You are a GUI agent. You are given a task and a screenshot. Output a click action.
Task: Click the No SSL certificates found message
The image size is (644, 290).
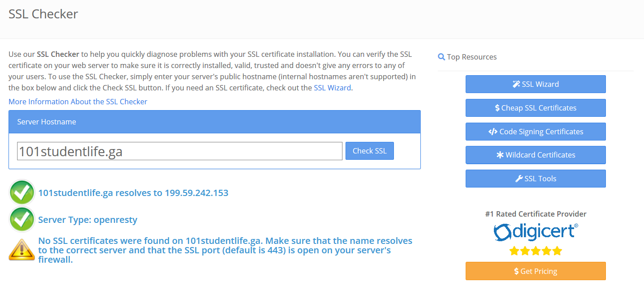click(x=225, y=250)
